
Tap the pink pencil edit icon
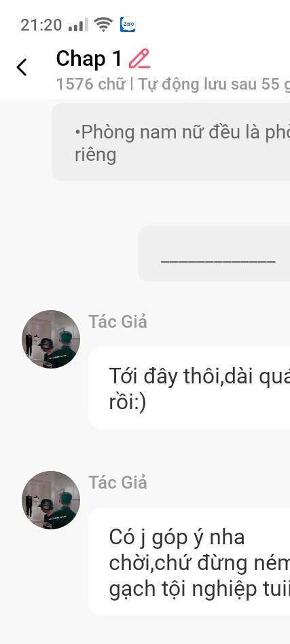pyautogui.click(x=140, y=59)
